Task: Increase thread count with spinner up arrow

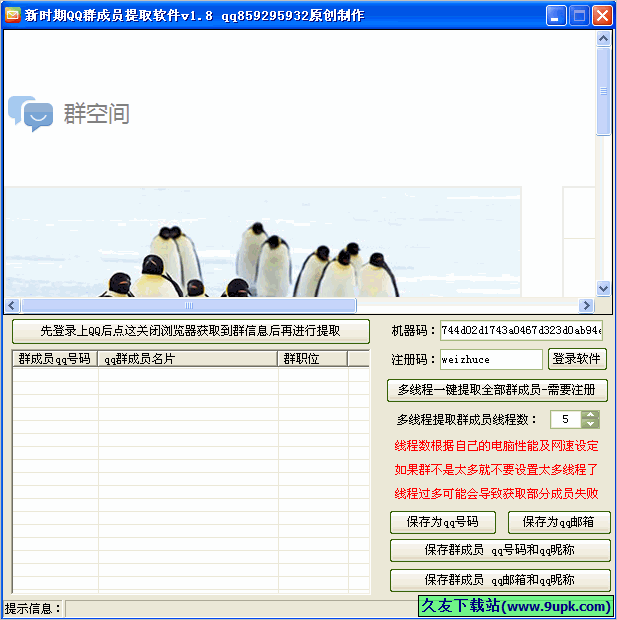Action: [591, 415]
